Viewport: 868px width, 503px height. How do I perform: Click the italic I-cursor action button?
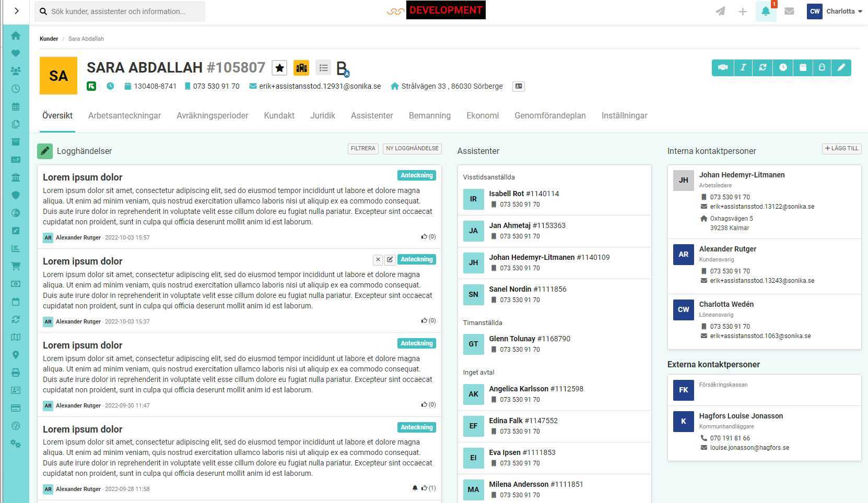coord(743,68)
